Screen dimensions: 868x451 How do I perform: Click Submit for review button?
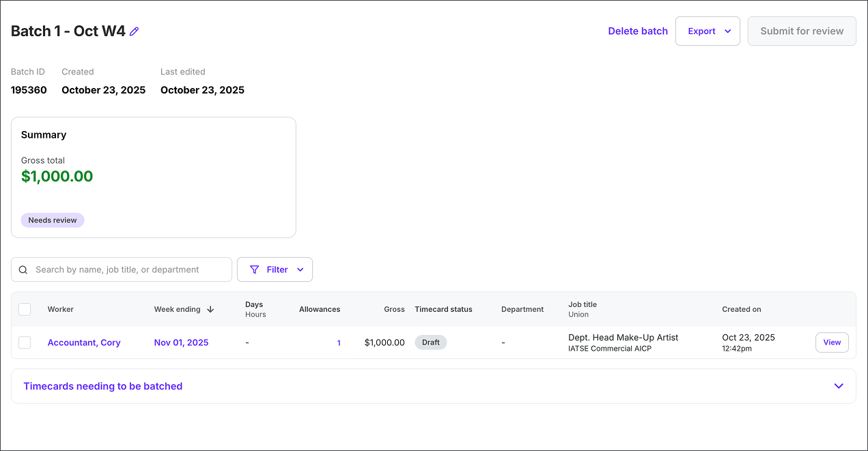[x=802, y=31]
